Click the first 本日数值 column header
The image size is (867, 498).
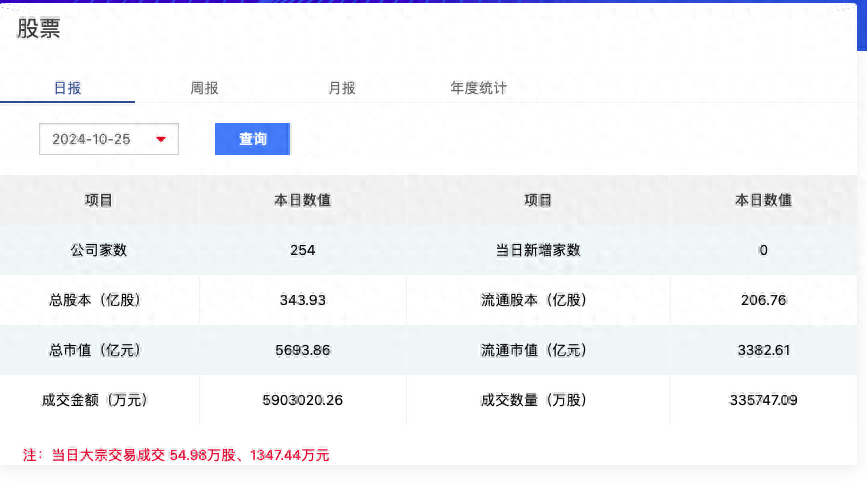coord(302,200)
